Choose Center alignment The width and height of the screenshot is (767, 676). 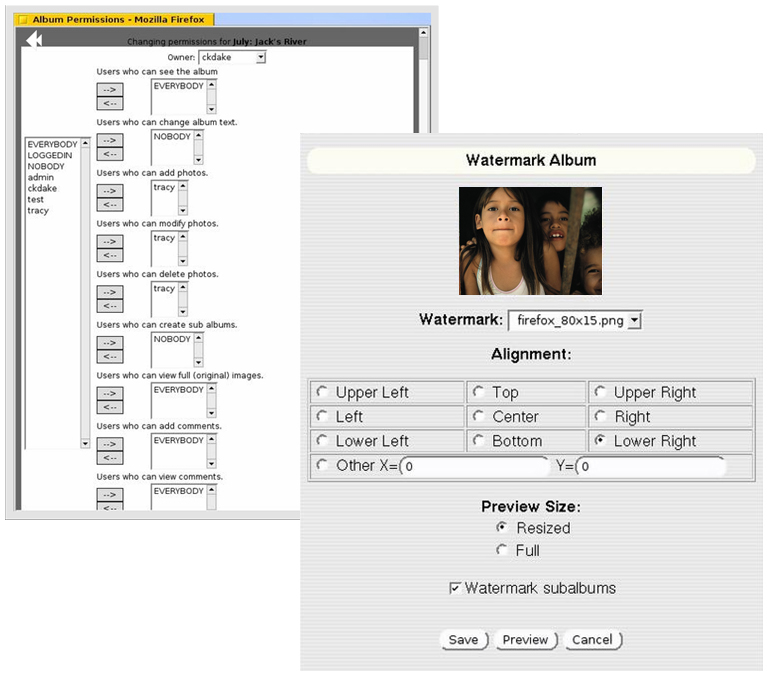[x=478, y=416]
